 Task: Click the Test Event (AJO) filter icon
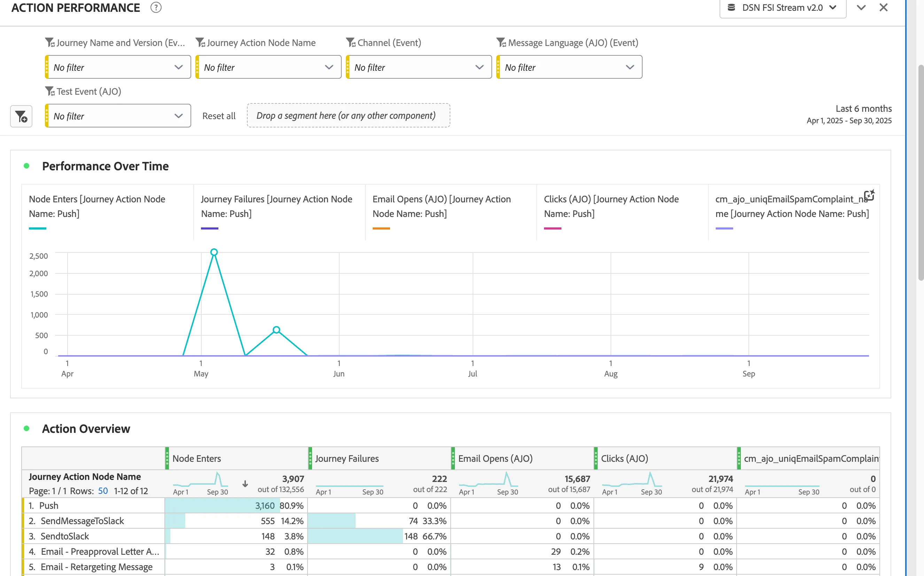49,91
